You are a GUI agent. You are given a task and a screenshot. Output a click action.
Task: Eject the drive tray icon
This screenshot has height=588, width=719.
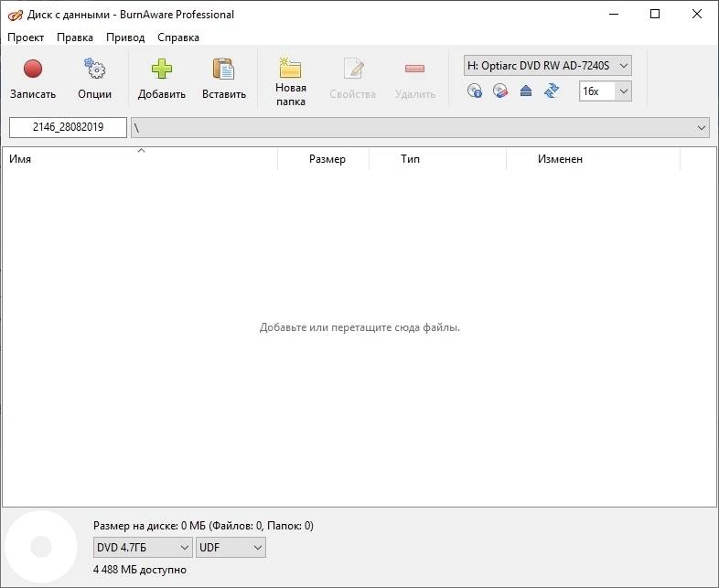coord(526,91)
